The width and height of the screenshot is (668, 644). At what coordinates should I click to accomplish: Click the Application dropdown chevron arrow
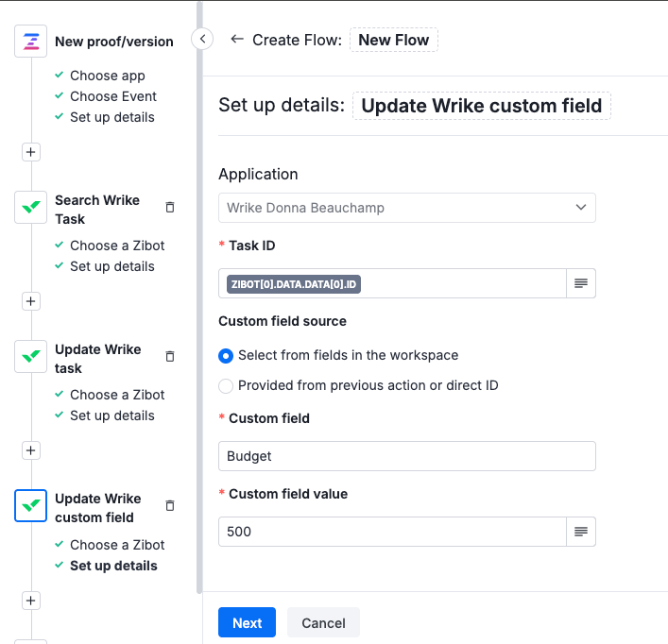coord(581,208)
